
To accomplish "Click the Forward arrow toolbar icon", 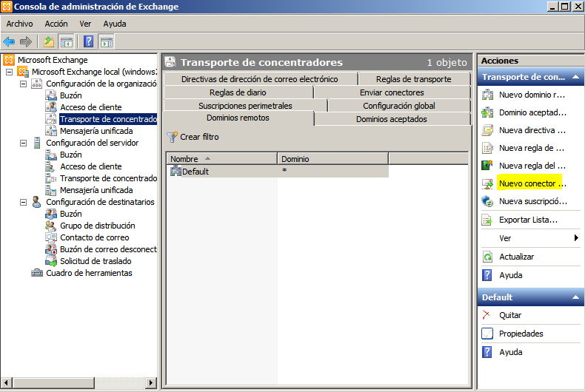I will pos(25,41).
